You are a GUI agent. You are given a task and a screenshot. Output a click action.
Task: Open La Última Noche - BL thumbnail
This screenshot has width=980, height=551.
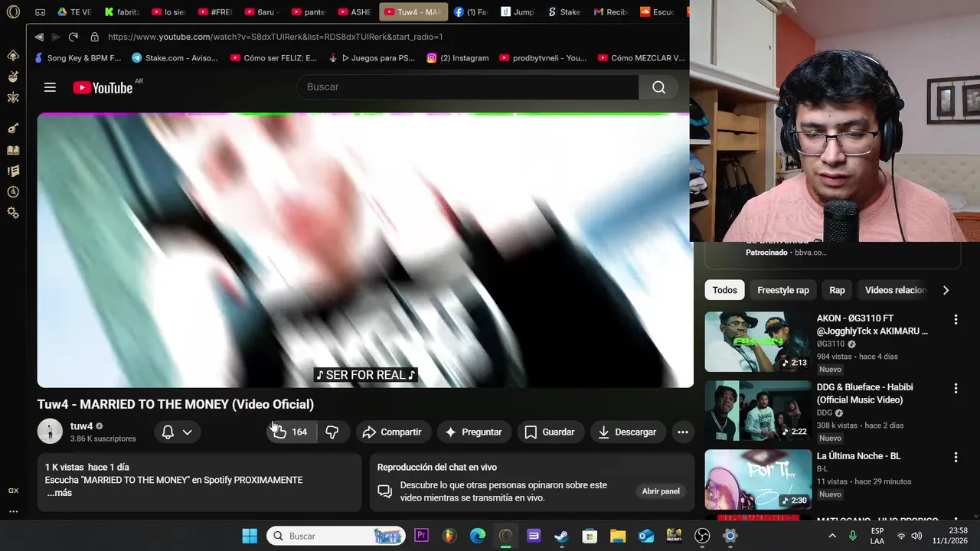(758, 479)
